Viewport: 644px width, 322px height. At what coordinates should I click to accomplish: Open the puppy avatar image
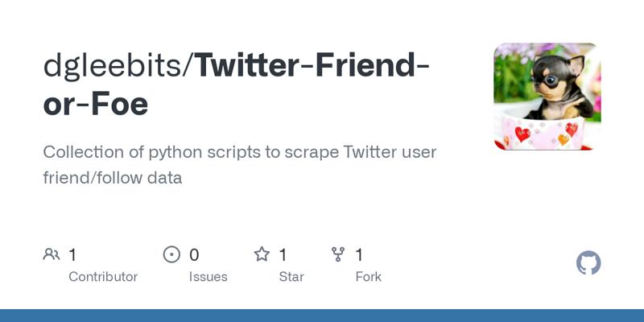pyautogui.click(x=547, y=97)
